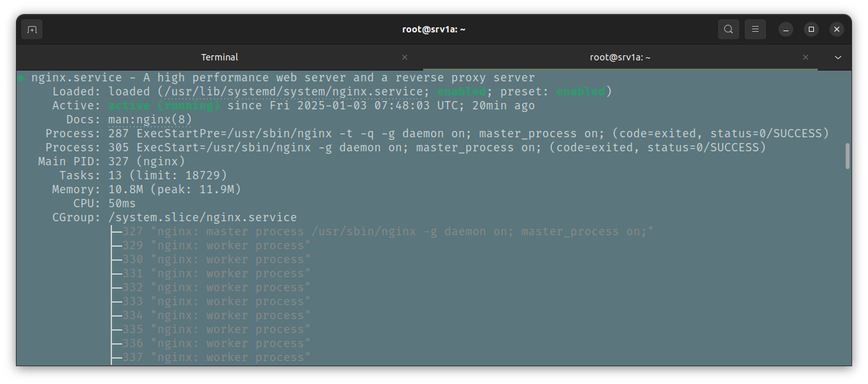Image resolution: width=868 pixels, height=384 pixels.
Task: Maximize the terminal window
Action: point(811,29)
